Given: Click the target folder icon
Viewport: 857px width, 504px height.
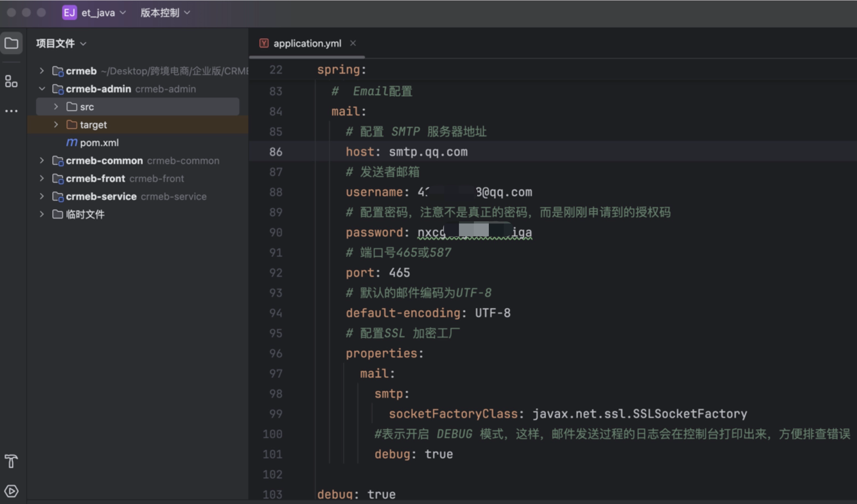Looking at the screenshot, I should (x=71, y=124).
